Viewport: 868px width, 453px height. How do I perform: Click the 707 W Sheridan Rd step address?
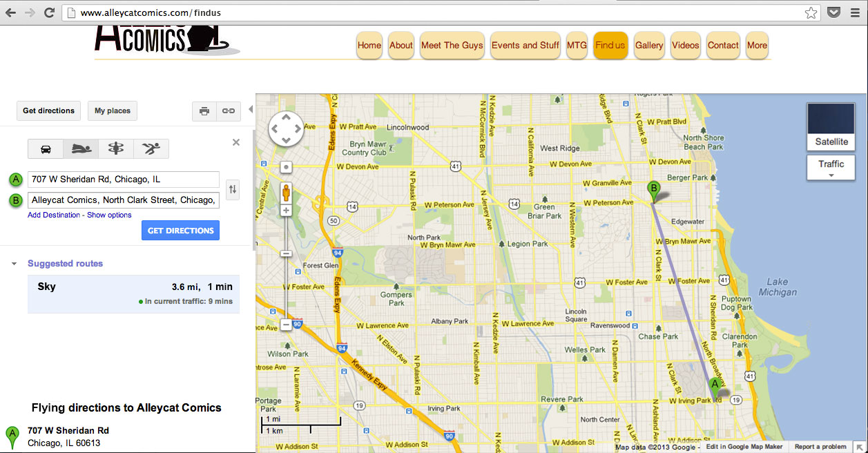coord(68,430)
